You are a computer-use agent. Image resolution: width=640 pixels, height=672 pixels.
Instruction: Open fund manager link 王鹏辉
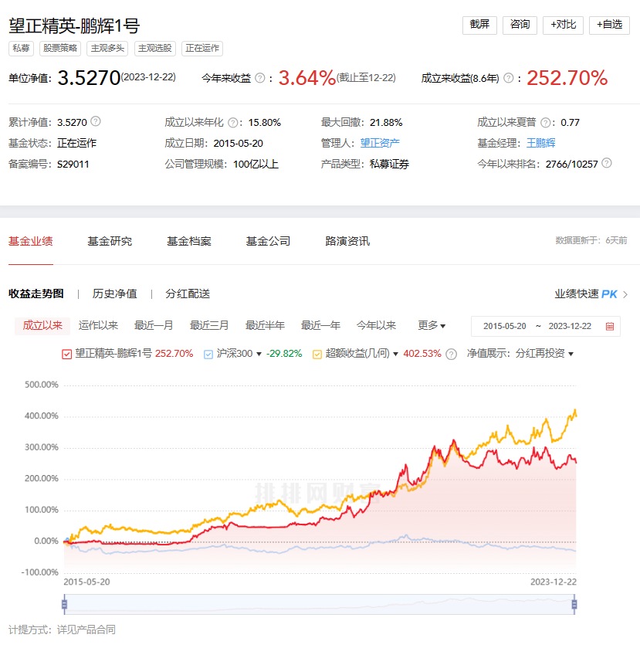pos(540,143)
